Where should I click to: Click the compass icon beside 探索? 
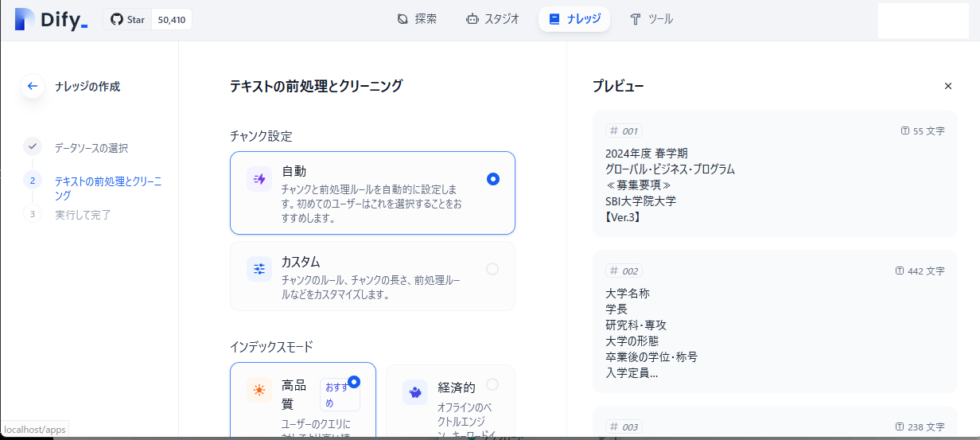click(402, 19)
